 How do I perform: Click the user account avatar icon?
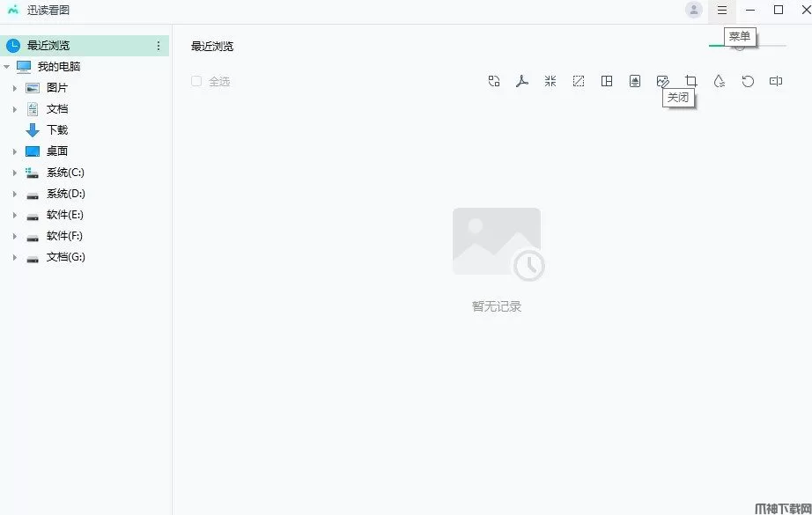coord(694,10)
